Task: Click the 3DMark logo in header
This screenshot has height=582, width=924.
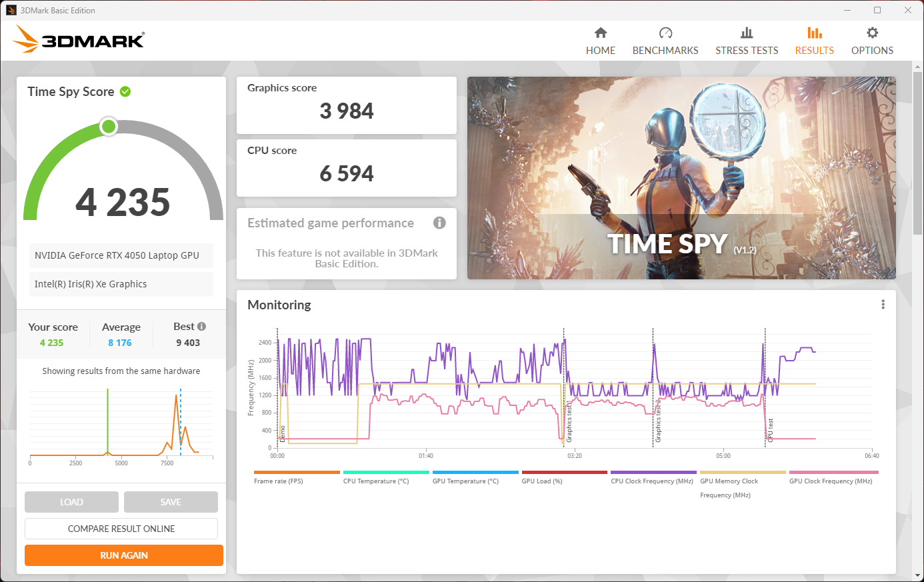Action: coord(79,39)
